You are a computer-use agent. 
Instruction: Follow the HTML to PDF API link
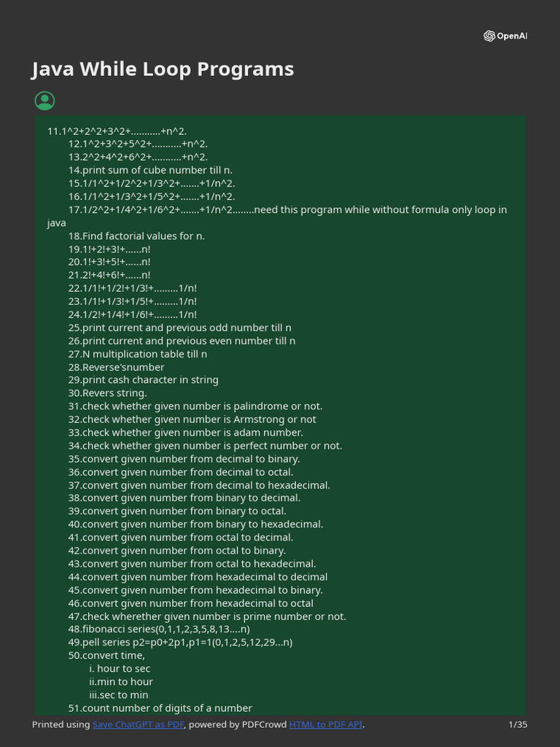pyautogui.click(x=326, y=724)
